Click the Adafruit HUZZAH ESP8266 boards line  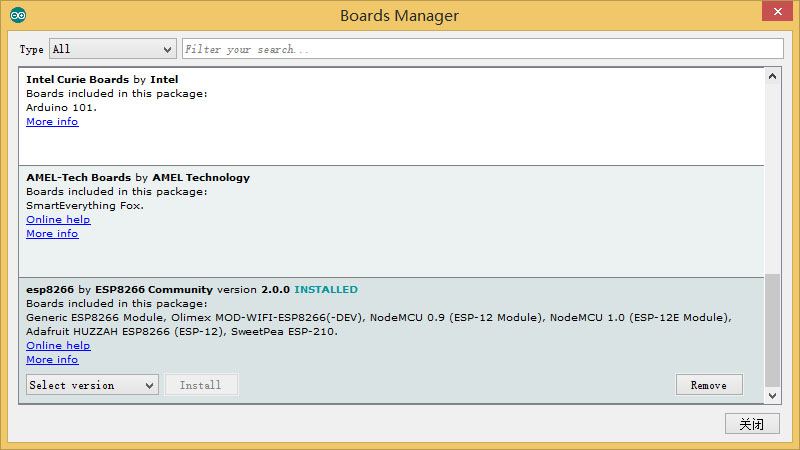point(182,332)
